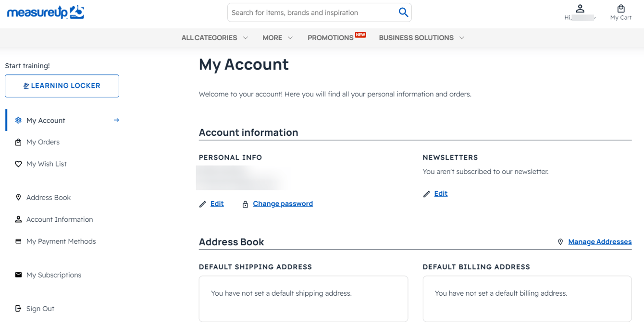Click the LEARNING LOCKER button
Viewport: 644px width, 324px height.
click(x=62, y=85)
